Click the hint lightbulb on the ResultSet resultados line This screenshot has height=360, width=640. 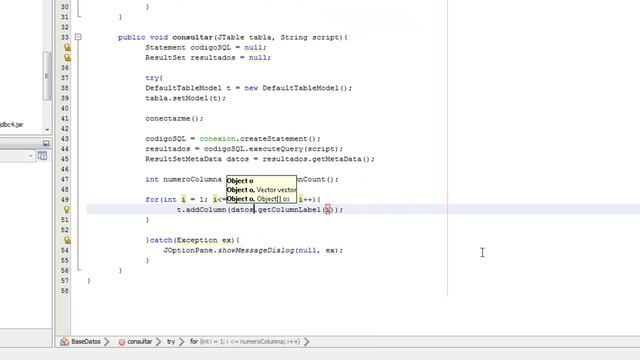coord(67,58)
